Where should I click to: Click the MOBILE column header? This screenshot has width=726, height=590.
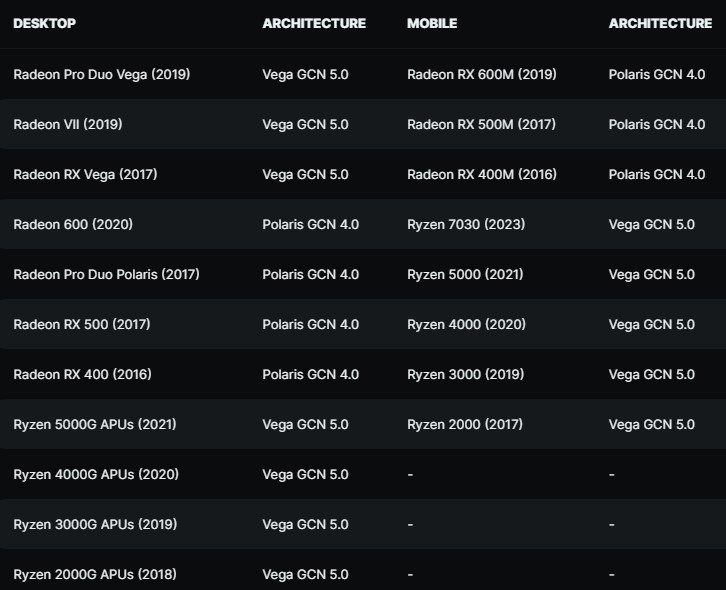pos(432,23)
